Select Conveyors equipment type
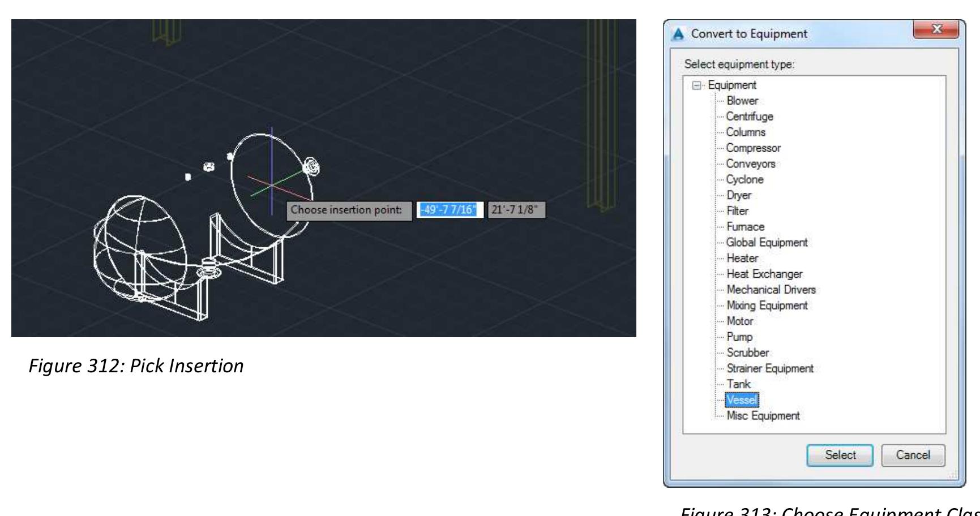The width and height of the screenshot is (980, 516). (x=751, y=164)
